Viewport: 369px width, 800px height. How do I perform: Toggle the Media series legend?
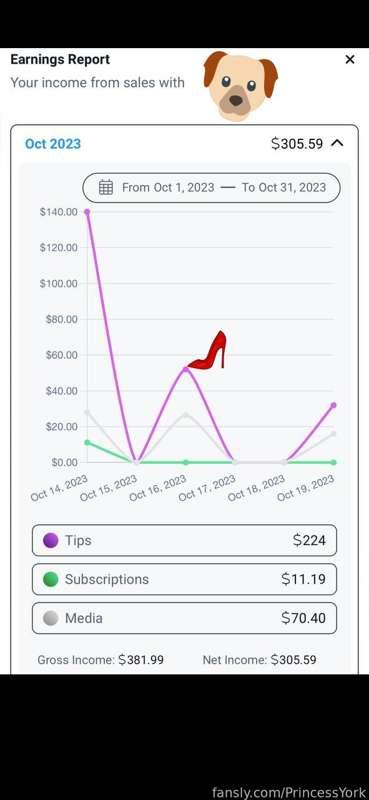pyautogui.click(x=184, y=618)
